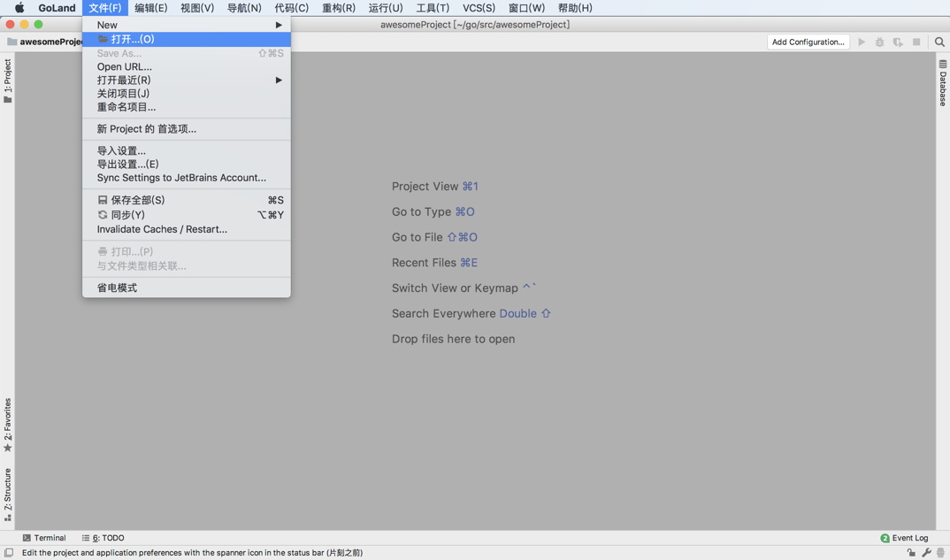
Task: Open the 重构(R) menu
Action: [339, 8]
